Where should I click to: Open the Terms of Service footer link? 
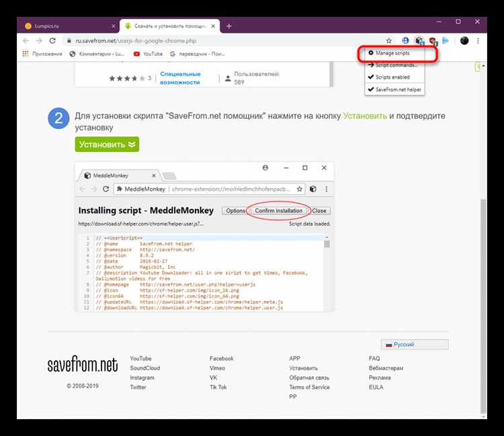point(309,387)
